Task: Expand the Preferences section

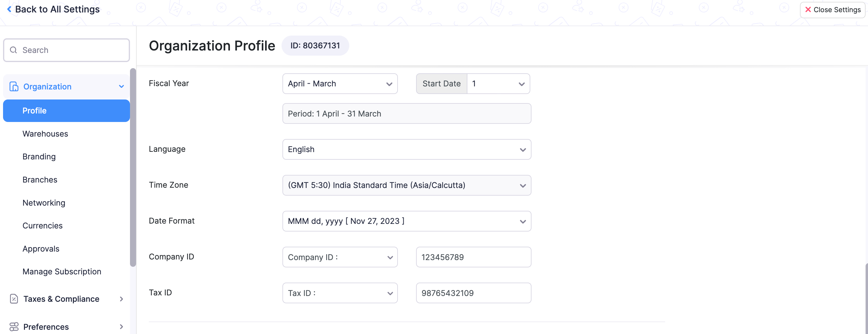Action: pos(121,326)
